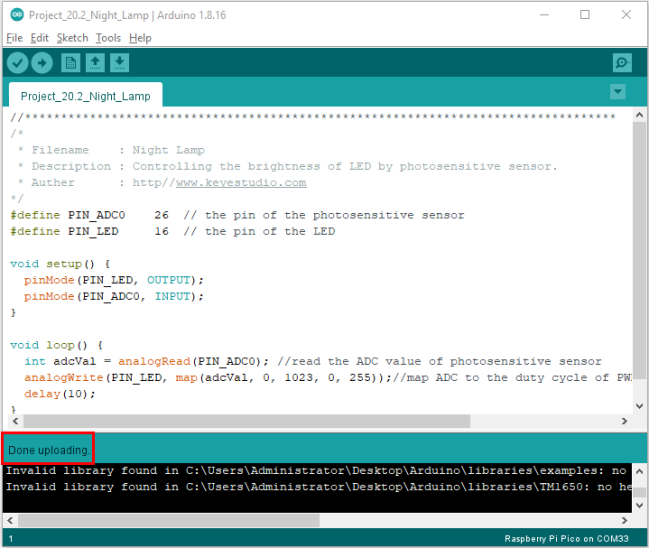Click 'void setup()' in the code
This screenshot has height=549, width=650.
(52, 264)
